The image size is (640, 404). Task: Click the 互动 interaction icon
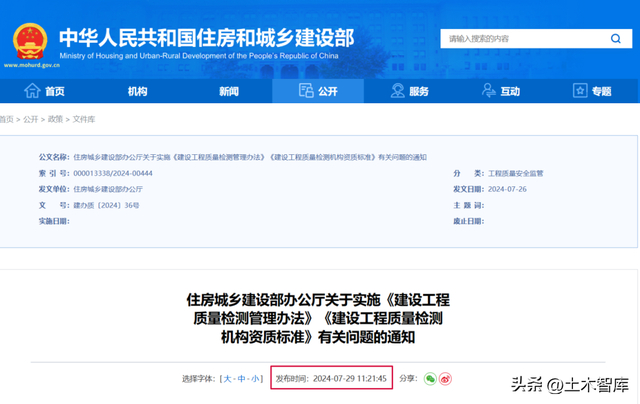coord(489,90)
